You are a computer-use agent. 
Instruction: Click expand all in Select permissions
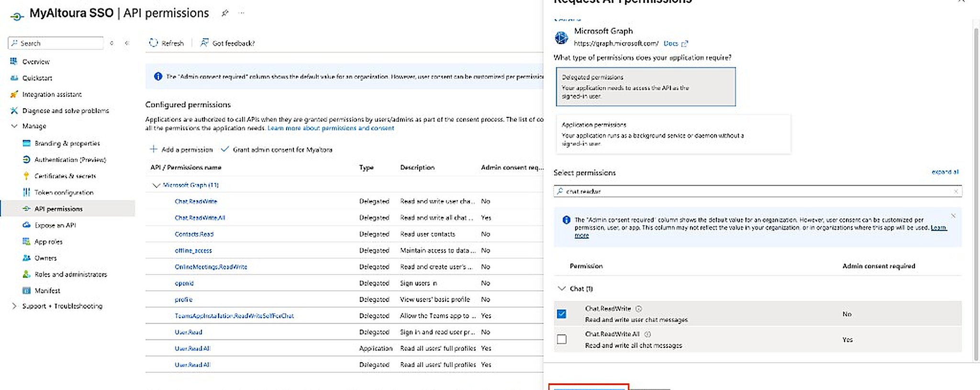[945, 172]
